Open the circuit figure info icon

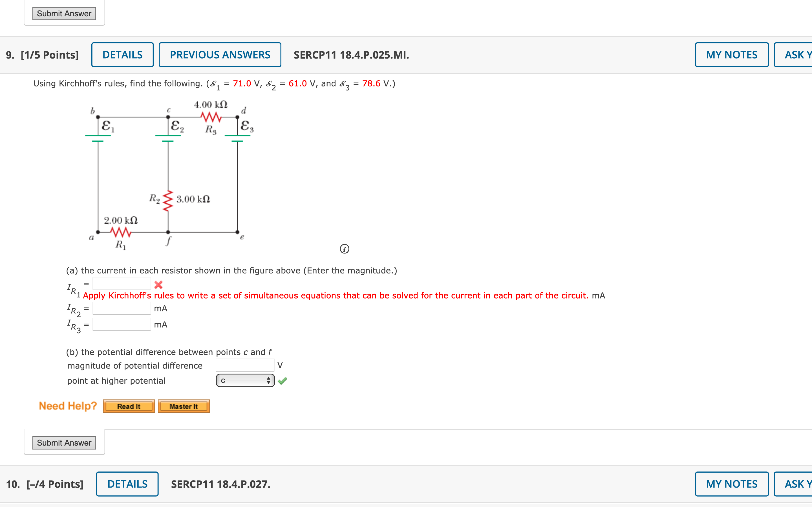(x=345, y=249)
